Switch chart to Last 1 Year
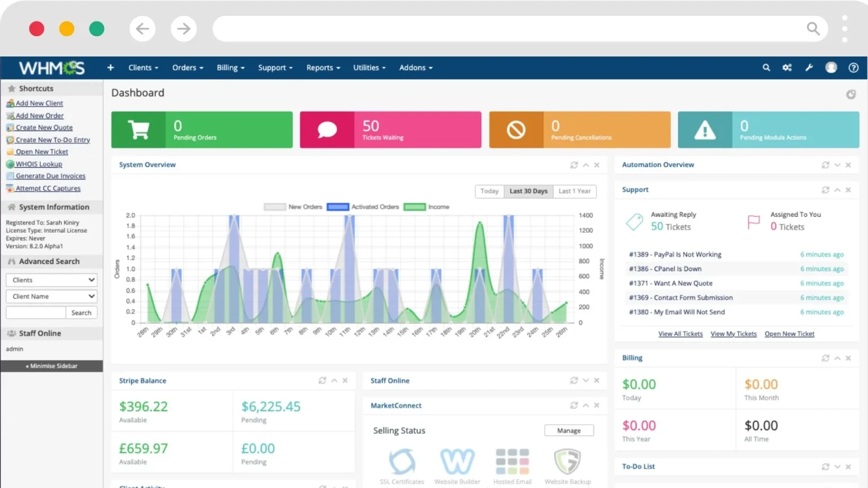868x488 pixels. coord(575,191)
